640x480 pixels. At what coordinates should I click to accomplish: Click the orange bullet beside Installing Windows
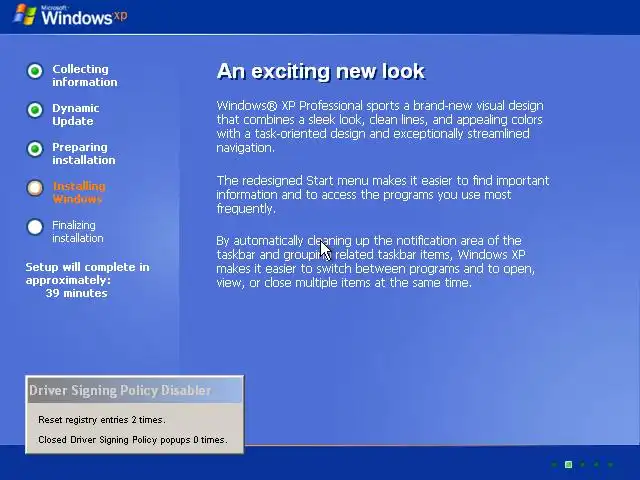(x=35, y=188)
